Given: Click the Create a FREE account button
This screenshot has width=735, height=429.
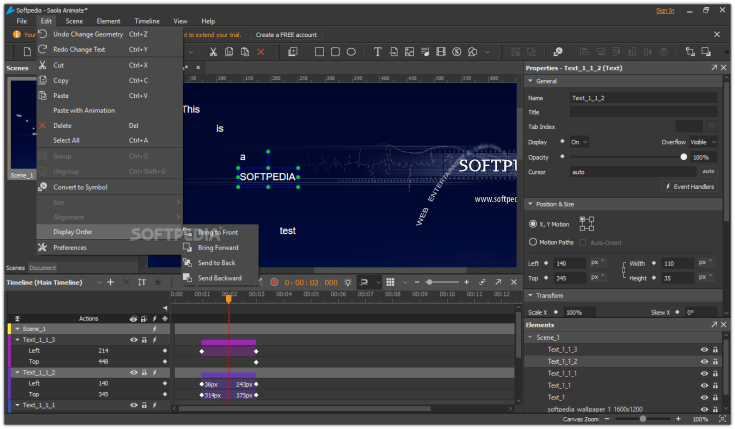Looking at the screenshot, I should 286,34.
